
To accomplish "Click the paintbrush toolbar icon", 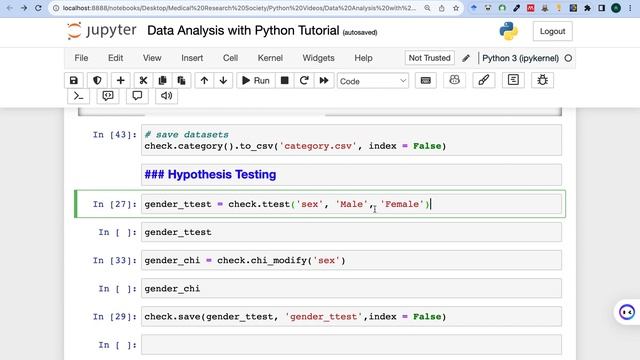I will pyautogui.click(x=484, y=80).
